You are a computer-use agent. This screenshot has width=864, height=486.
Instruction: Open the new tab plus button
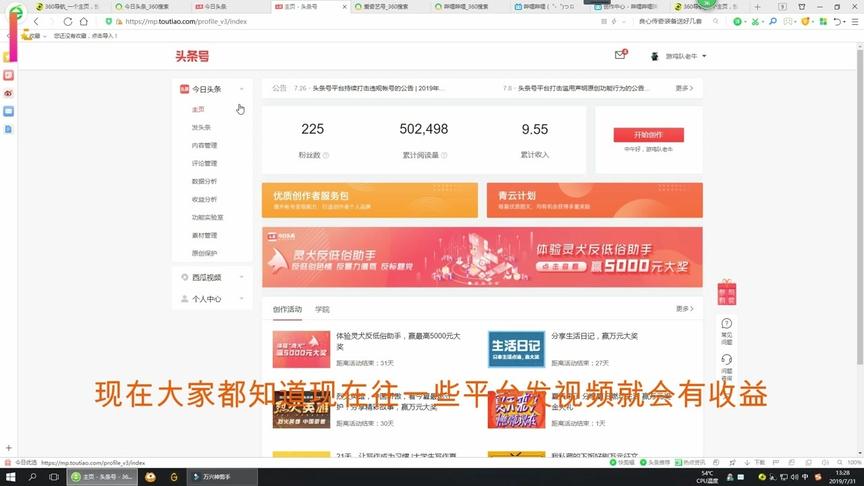click(x=757, y=7)
